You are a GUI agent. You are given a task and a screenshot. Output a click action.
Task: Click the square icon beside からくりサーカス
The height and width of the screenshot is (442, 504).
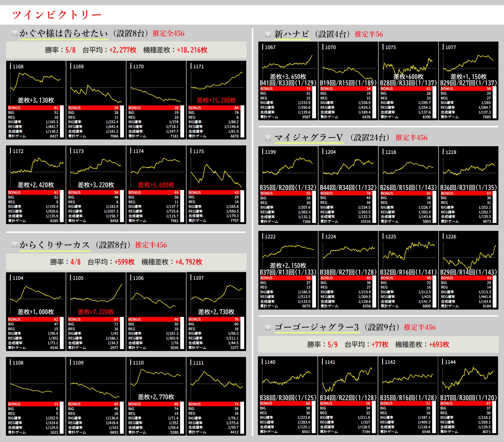coord(15,245)
